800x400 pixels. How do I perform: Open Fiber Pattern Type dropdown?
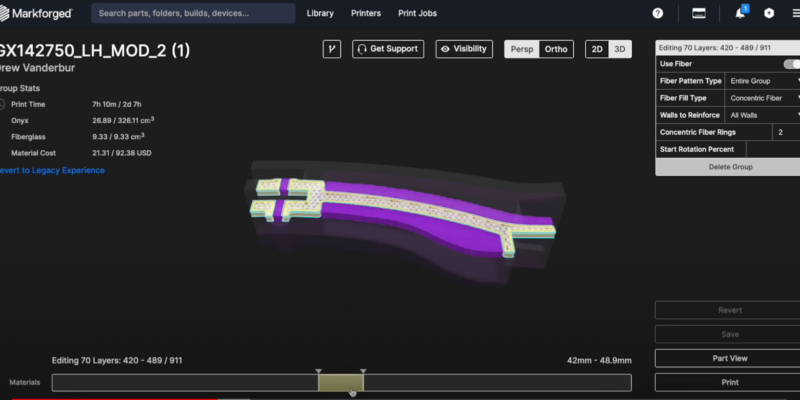(762, 81)
